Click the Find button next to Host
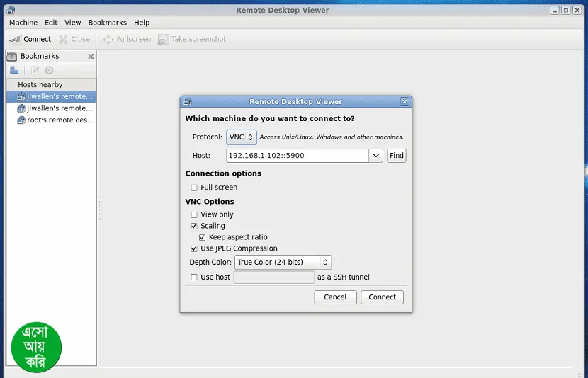The width and height of the screenshot is (588, 378). [x=396, y=156]
